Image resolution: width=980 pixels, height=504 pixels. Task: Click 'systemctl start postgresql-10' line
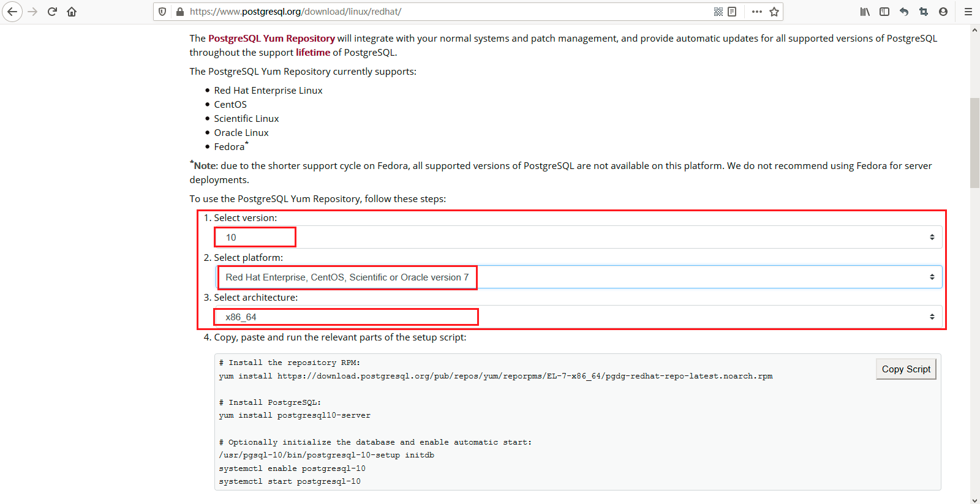[x=290, y=481]
